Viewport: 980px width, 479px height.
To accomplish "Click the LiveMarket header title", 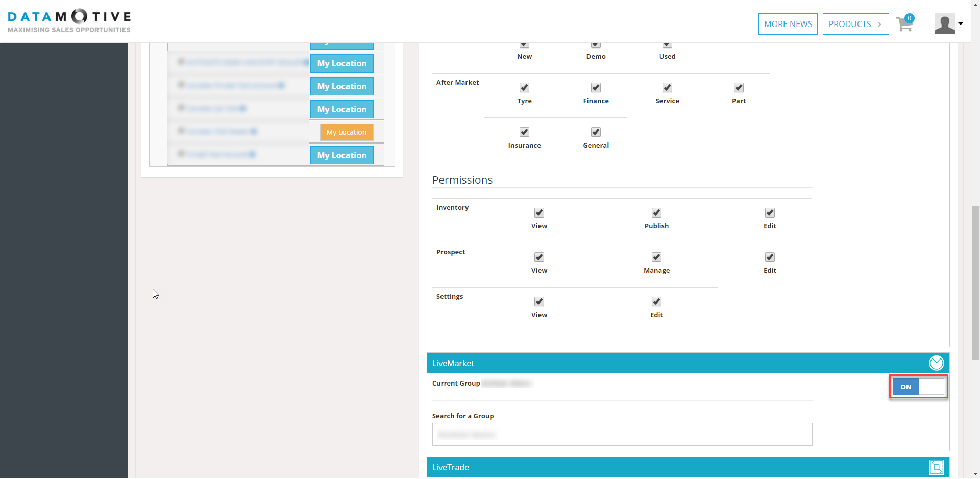I will point(453,363).
